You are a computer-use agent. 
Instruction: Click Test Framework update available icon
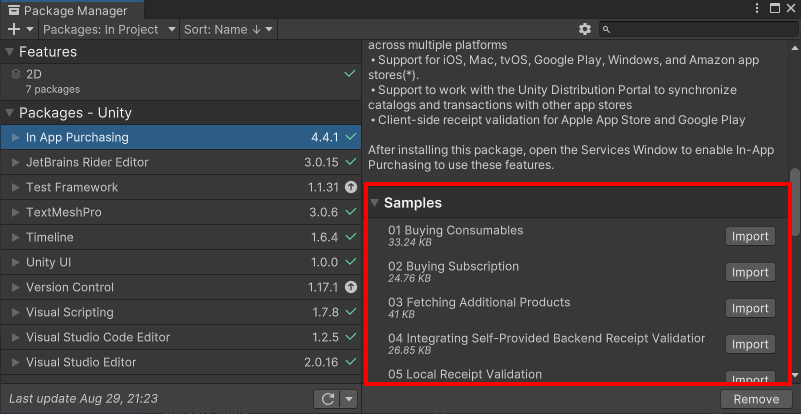tap(350, 187)
